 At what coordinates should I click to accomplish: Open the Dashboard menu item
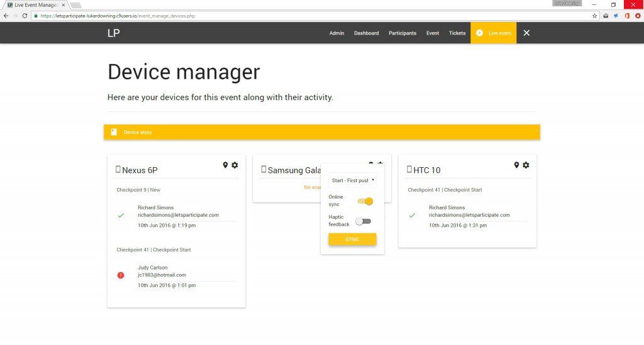tap(366, 33)
